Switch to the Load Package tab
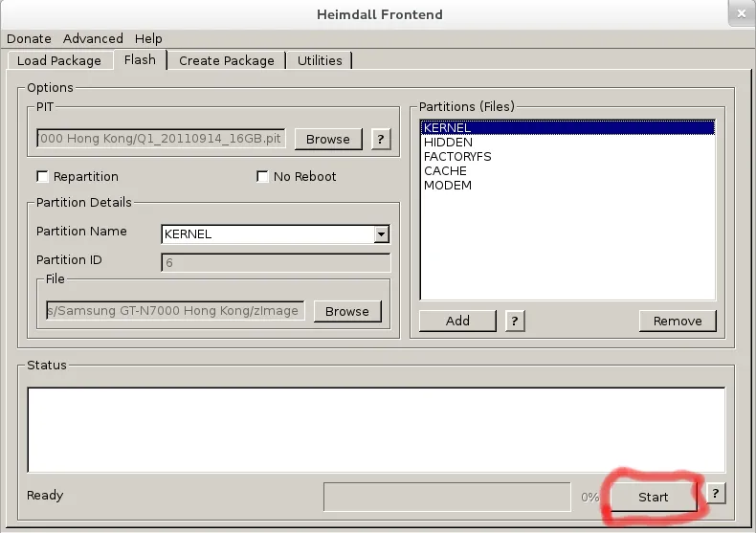This screenshot has width=756, height=533. click(59, 60)
